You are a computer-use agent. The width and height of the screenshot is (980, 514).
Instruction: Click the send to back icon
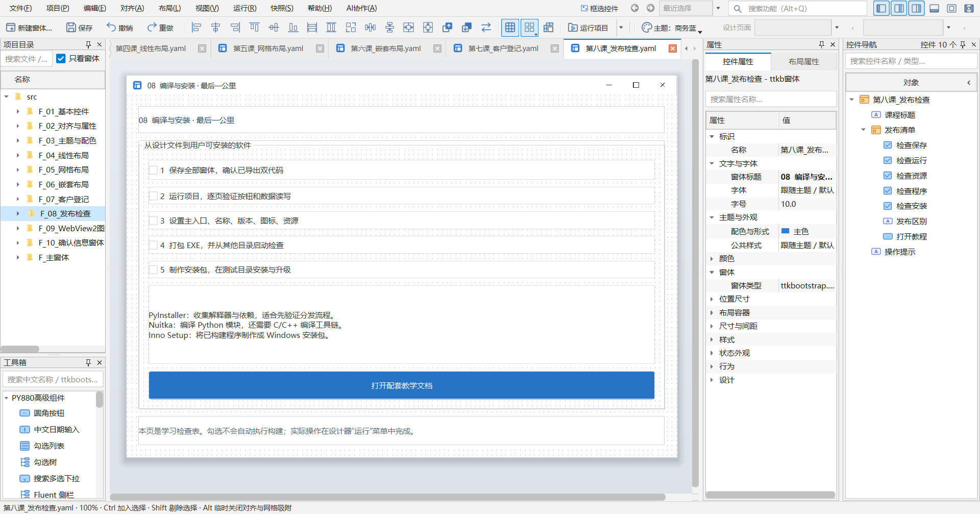[467, 28]
